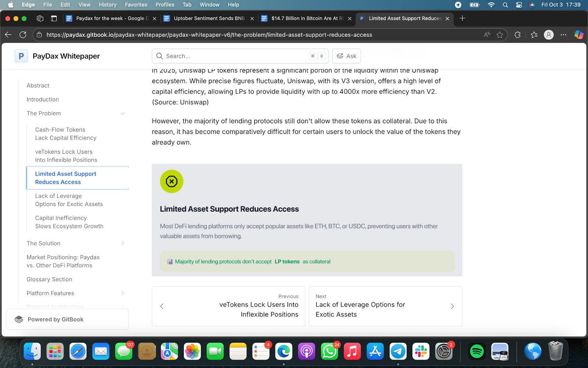Image resolution: width=588 pixels, height=368 pixels.
Task: Open the Apple menu
Action: click(11, 5)
